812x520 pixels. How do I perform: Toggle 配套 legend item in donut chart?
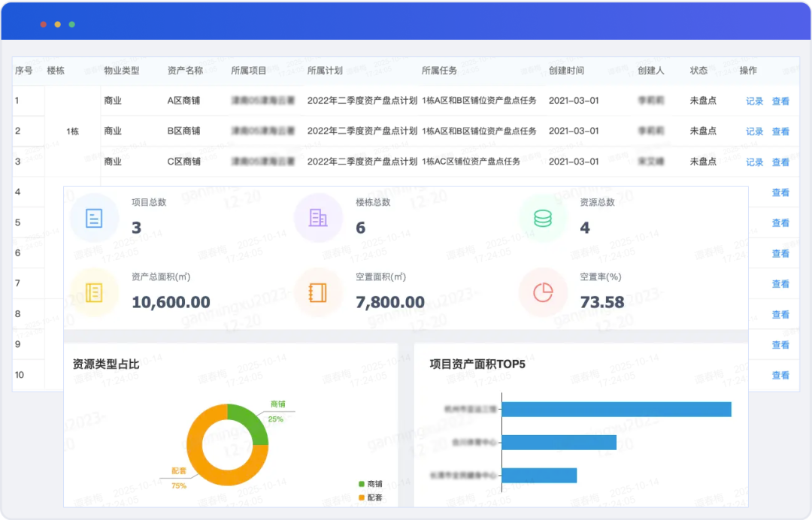point(369,497)
